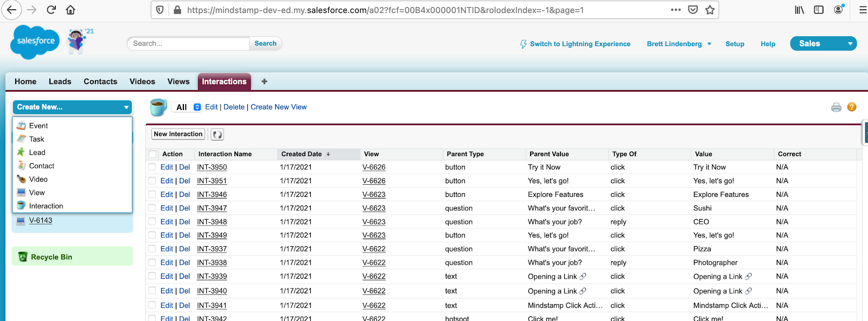Check the box for row INT-3949
Viewport: 868px width, 321px height.
click(x=152, y=235)
